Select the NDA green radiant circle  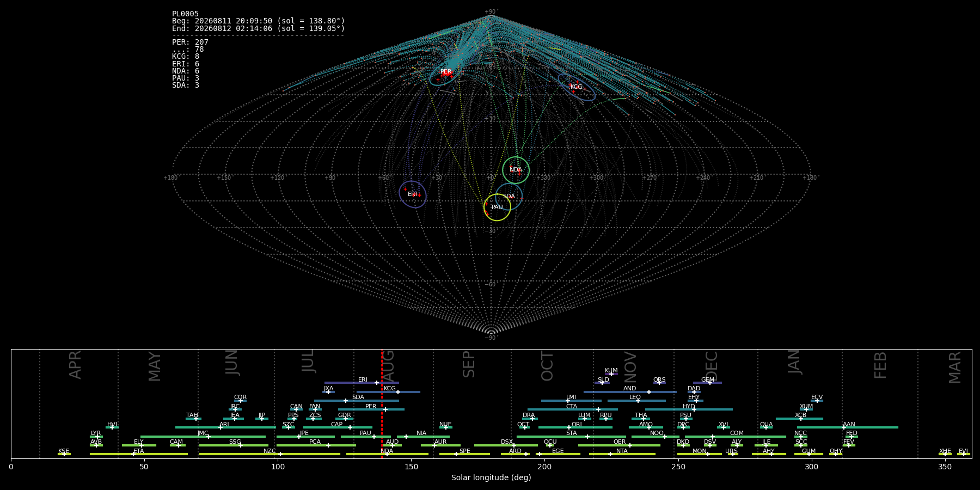516,170
